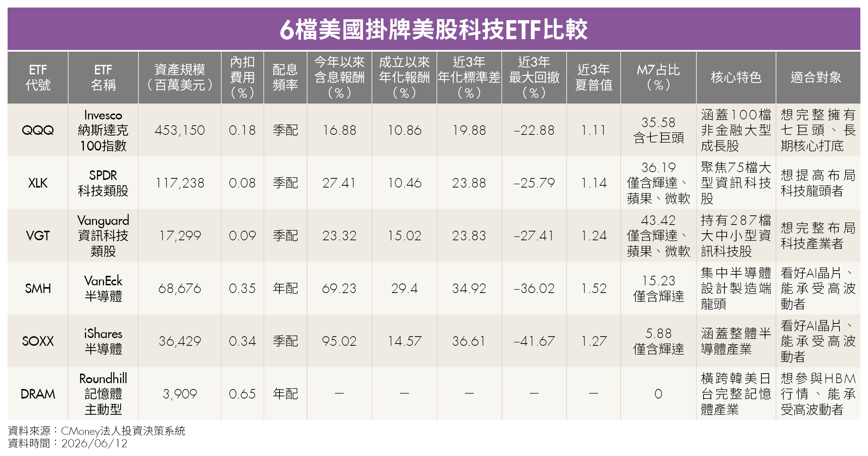Click the audience text 想提高布局科技龍頭者
This screenshot has height=456, width=868.
point(818,183)
